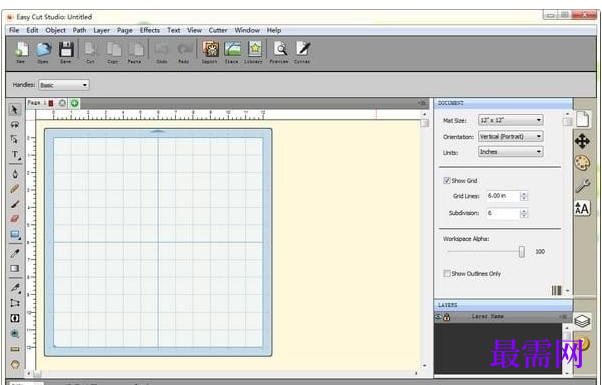Open the Position move-arrows panel icon

582,141
